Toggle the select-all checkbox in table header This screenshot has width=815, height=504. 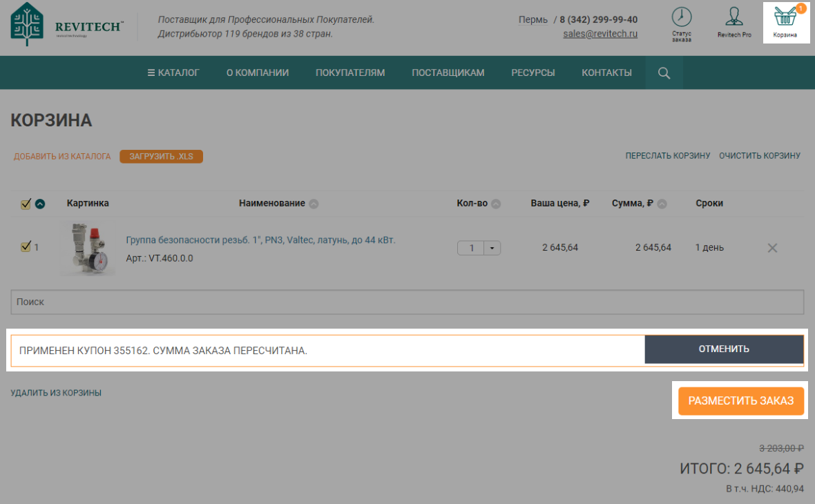[x=26, y=204]
